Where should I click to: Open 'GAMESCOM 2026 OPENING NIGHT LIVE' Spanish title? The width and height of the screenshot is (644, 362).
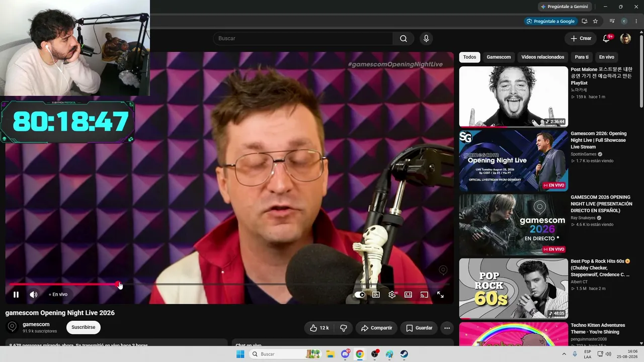tap(601, 204)
